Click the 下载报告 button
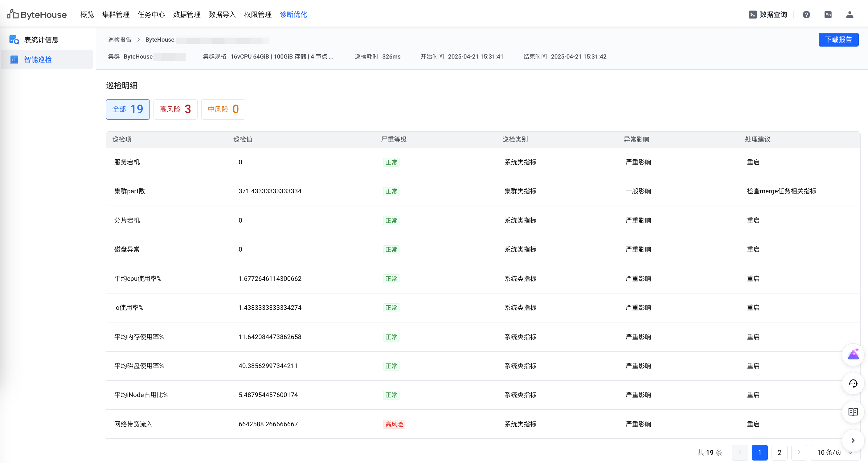 [x=838, y=39]
